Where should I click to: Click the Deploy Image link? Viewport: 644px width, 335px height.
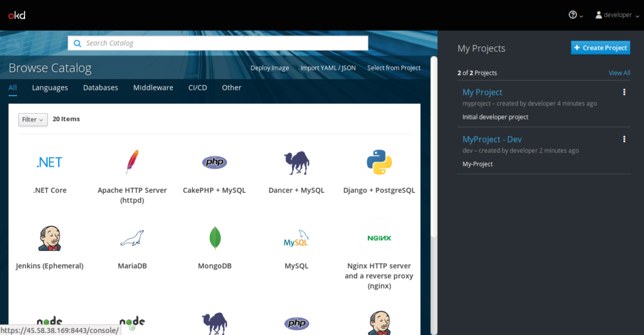click(x=269, y=68)
